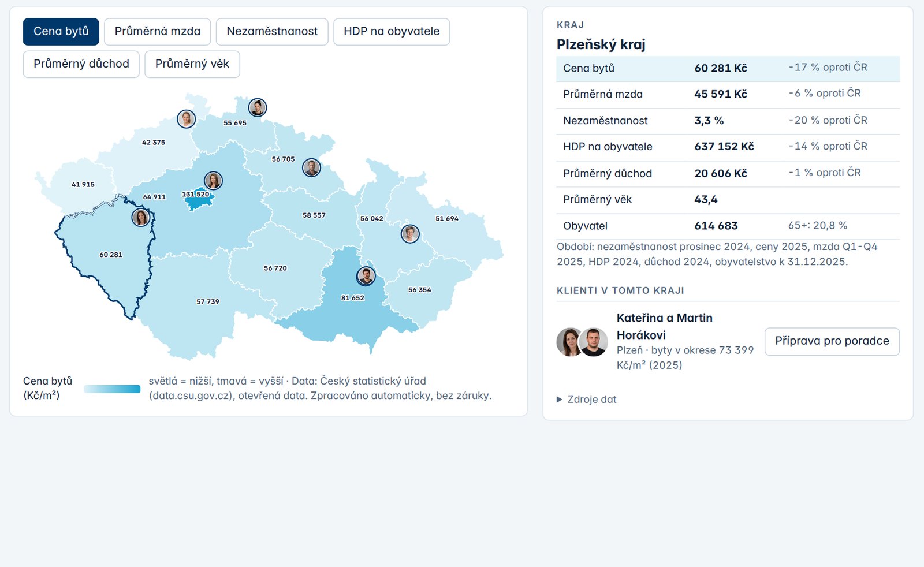Switch to the Průměrná mzda tab
The width and height of the screenshot is (924, 567).
pos(158,32)
